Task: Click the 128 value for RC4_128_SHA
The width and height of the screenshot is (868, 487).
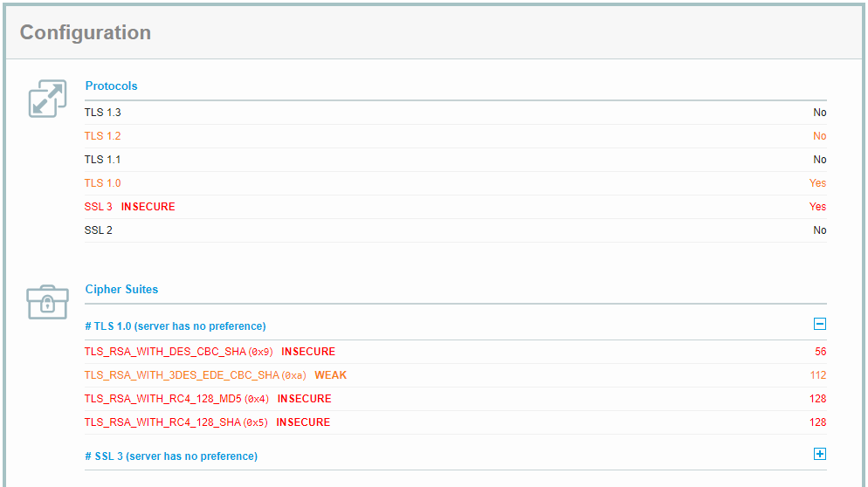Action: click(817, 422)
